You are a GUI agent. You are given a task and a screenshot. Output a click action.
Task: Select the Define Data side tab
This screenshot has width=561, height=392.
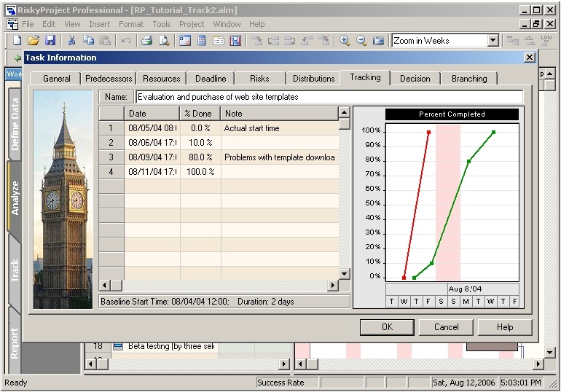point(15,124)
